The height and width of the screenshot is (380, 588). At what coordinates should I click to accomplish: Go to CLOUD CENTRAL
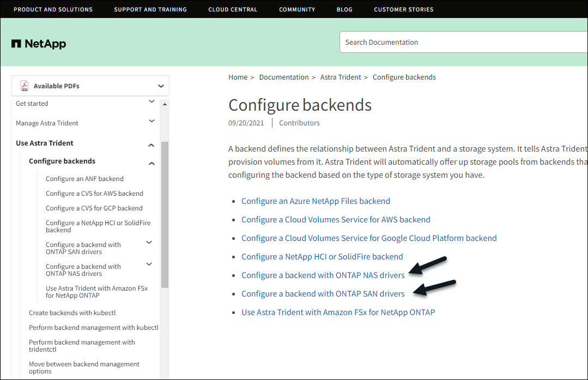pos(233,9)
